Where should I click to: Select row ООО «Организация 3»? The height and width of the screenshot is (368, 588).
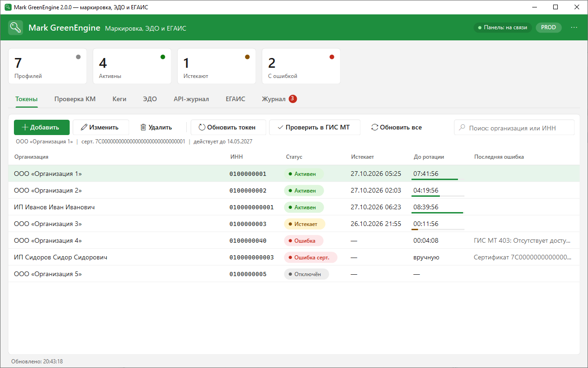[x=294, y=224]
